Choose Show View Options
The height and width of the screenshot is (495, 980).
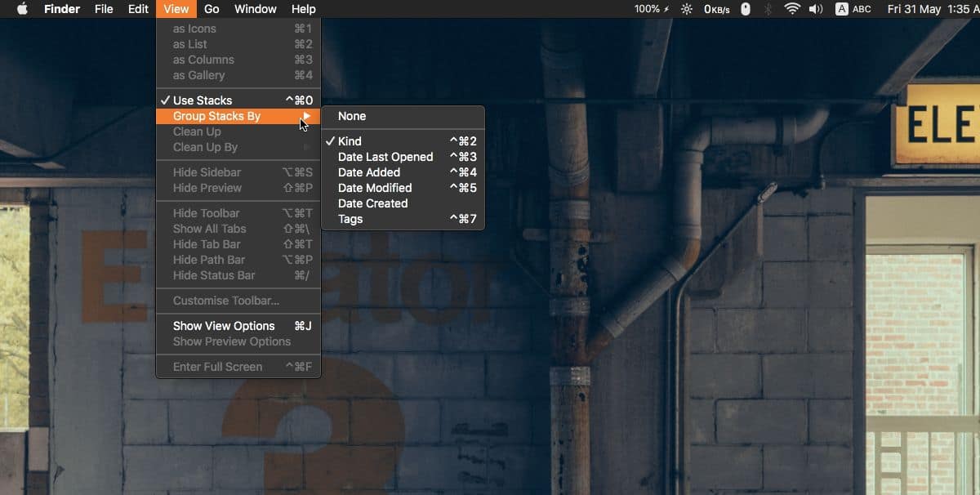[238, 326]
